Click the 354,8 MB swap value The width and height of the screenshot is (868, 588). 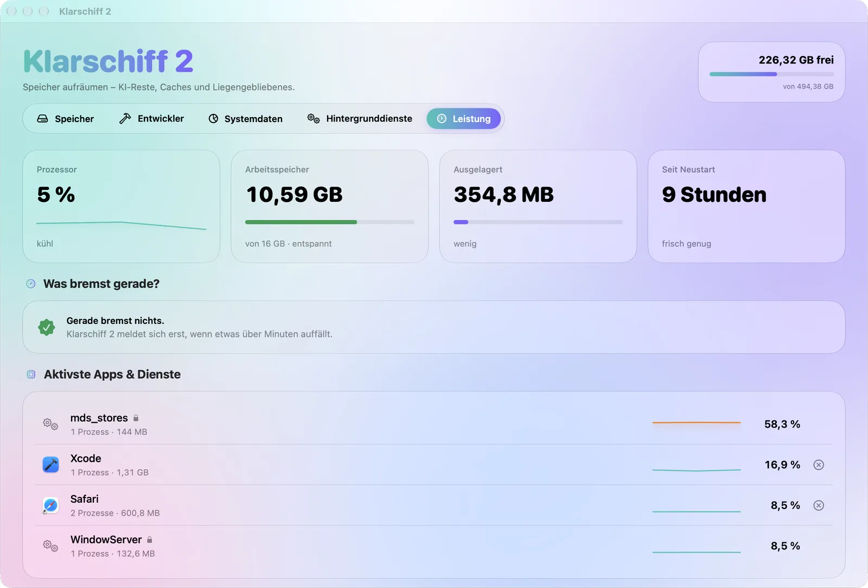tap(503, 195)
